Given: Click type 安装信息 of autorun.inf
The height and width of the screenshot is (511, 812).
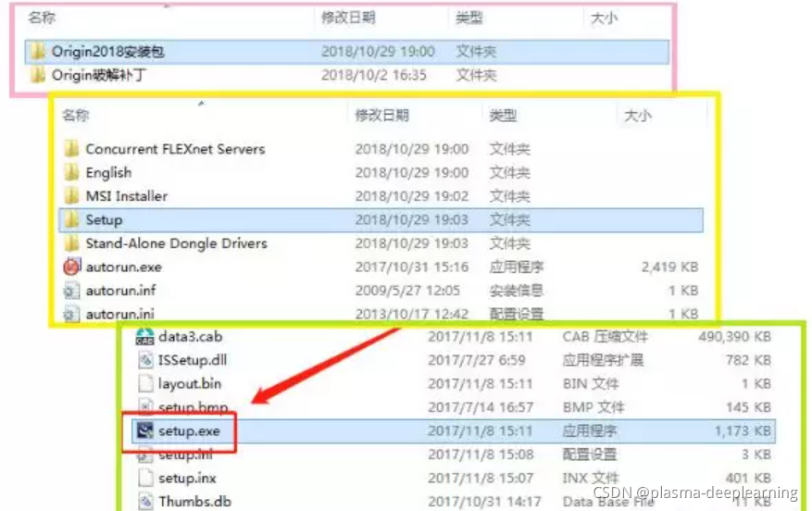Looking at the screenshot, I should pyautogui.click(x=516, y=291).
